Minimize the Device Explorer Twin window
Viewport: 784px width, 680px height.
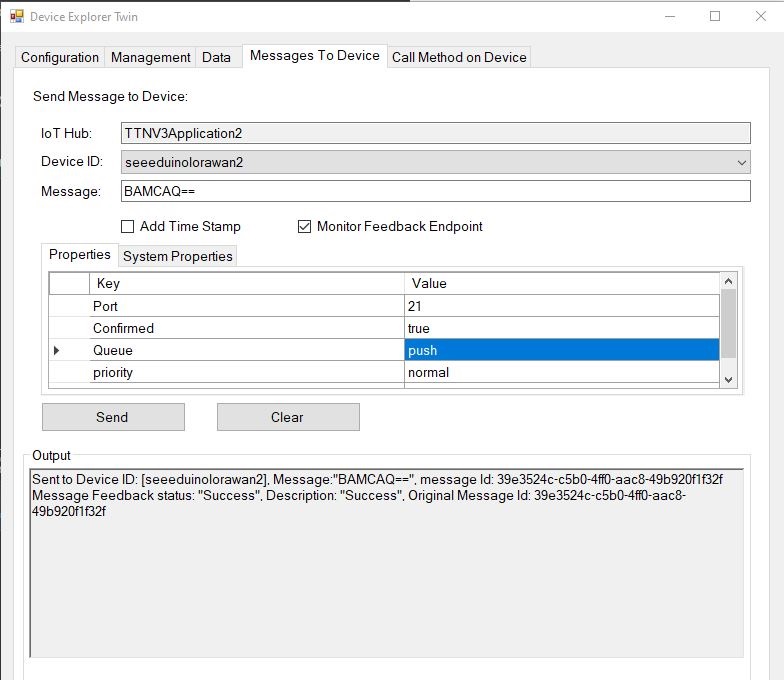668,16
